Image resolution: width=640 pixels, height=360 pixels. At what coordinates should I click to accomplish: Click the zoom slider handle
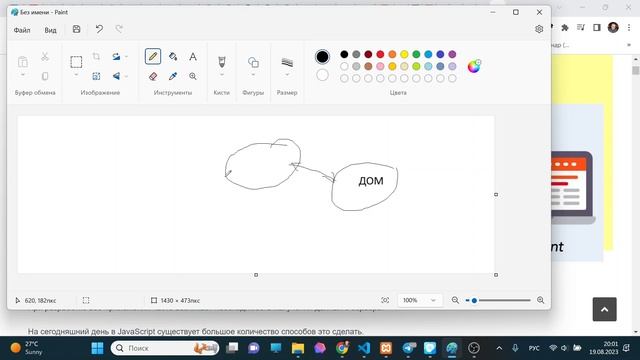click(x=474, y=300)
